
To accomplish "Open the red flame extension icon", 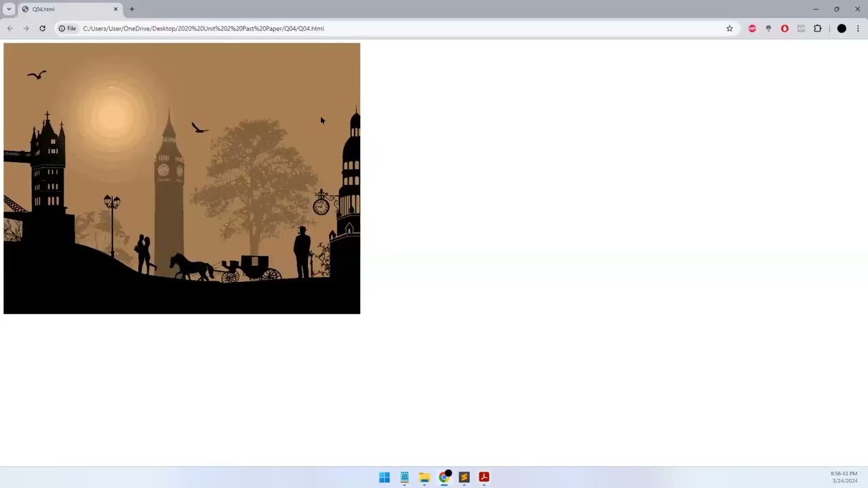I will click(x=785, y=28).
